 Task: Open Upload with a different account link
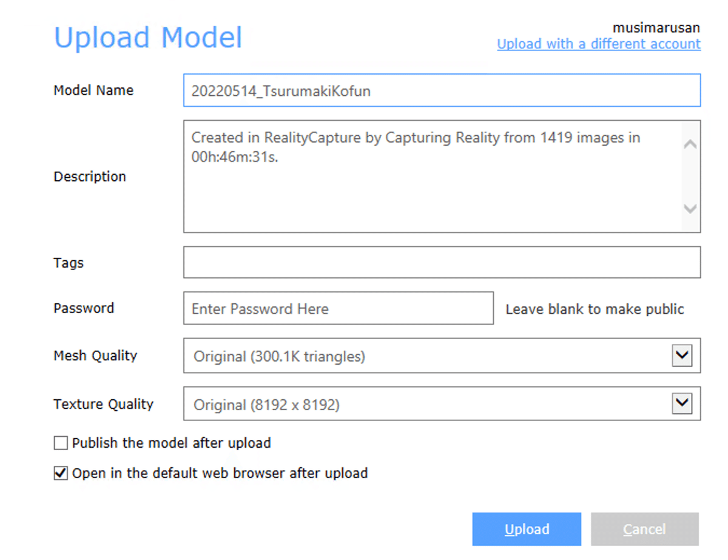coord(599,44)
